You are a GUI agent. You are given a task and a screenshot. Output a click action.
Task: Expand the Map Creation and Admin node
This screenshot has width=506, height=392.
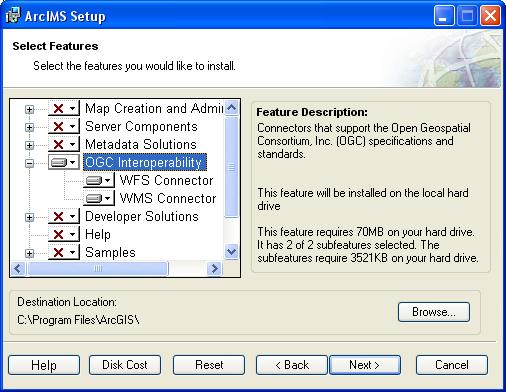click(x=30, y=109)
